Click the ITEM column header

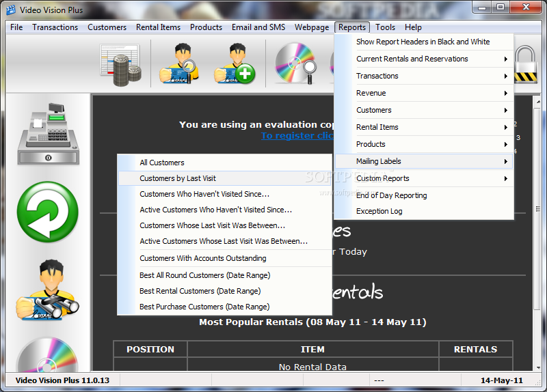[313, 349]
